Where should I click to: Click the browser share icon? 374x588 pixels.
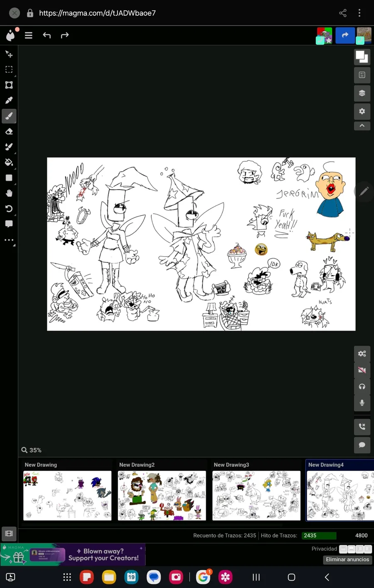click(x=343, y=13)
